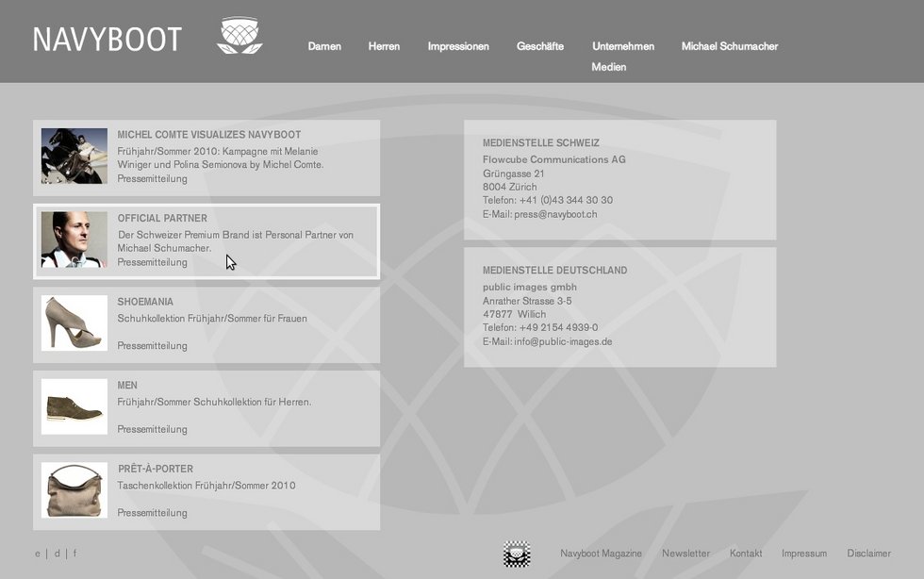
Task: Click the thistle emblem icon in header
Action: [239, 36]
